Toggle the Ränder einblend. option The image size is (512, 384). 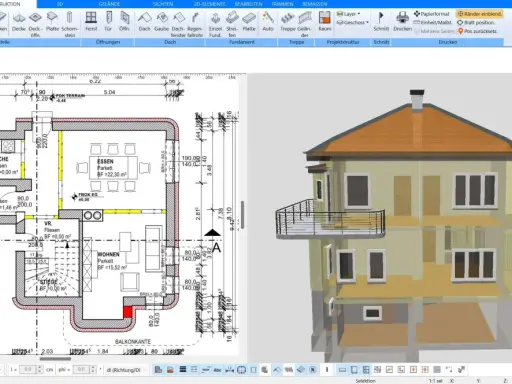click(x=480, y=14)
